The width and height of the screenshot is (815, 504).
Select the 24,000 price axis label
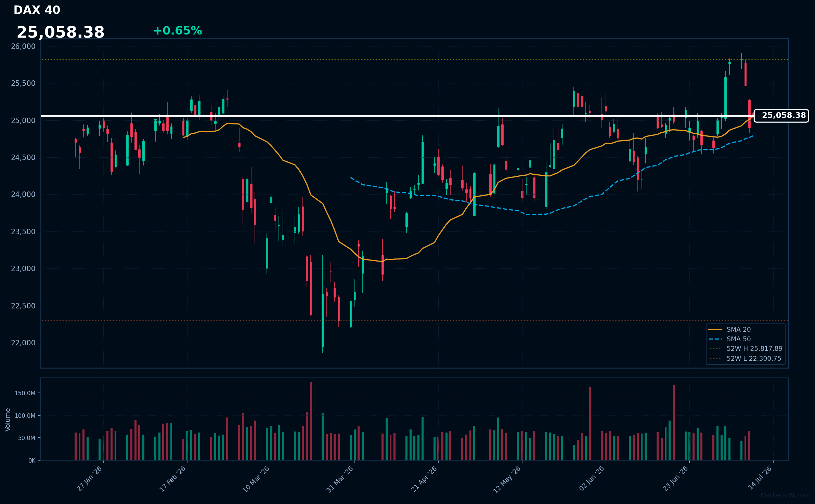tap(23, 195)
